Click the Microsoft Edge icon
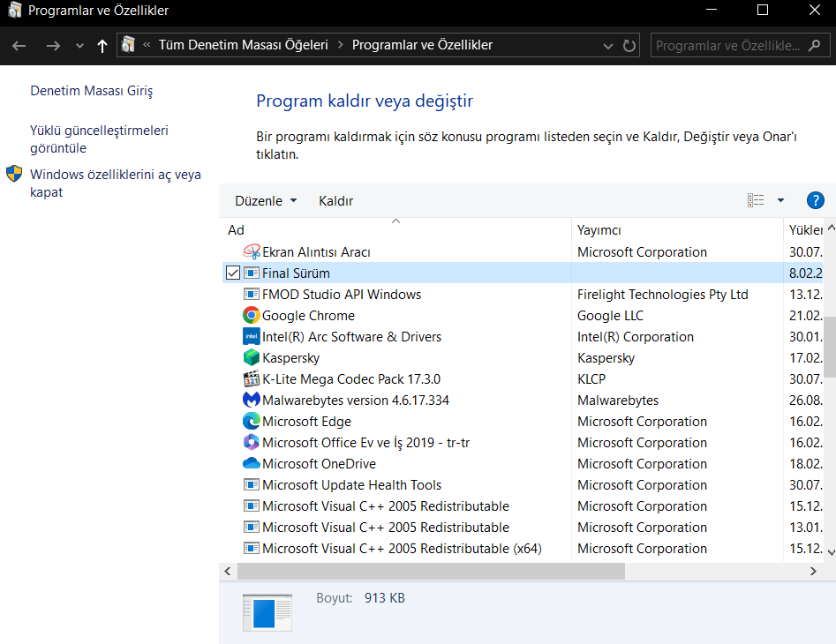Screen dimensions: 836x644 251,422
